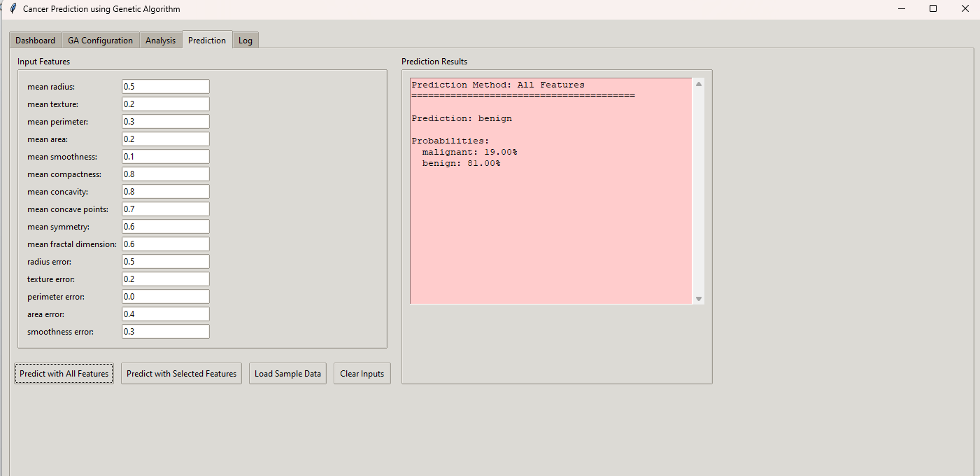980x476 pixels.
Task: Maximize the application window
Action: coord(932,9)
